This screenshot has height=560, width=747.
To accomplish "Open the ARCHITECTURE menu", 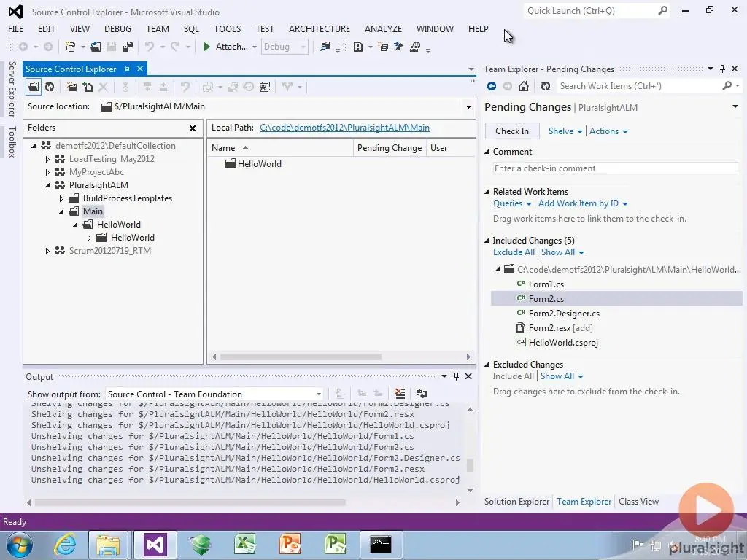I will [320, 29].
